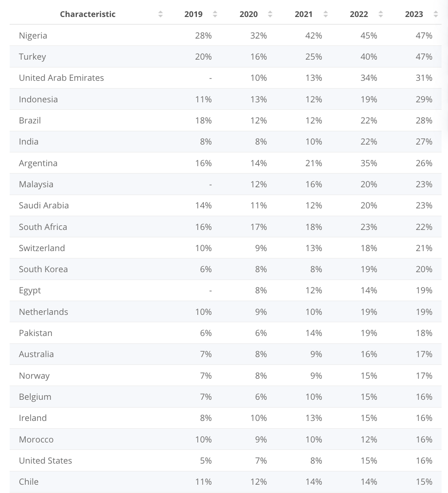This screenshot has width=448, height=493.
Task: Click the sort arrows next to 2022
Action: tap(381, 14)
